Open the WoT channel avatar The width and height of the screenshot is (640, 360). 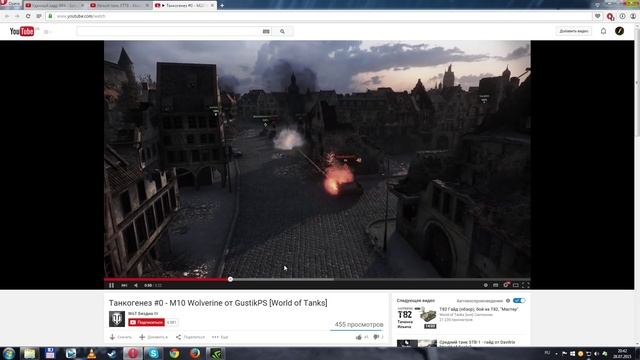[117, 319]
